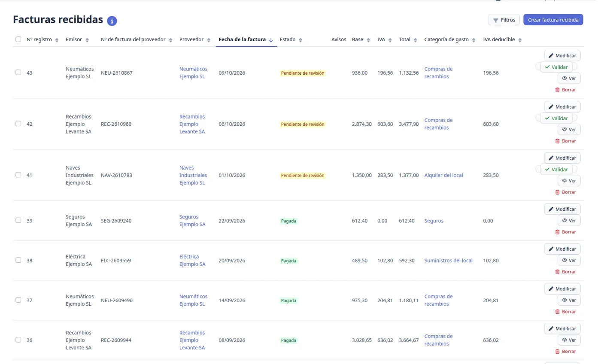
Task: Open the Filtros filter panel
Action: pyautogui.click(x=504, y=20)
